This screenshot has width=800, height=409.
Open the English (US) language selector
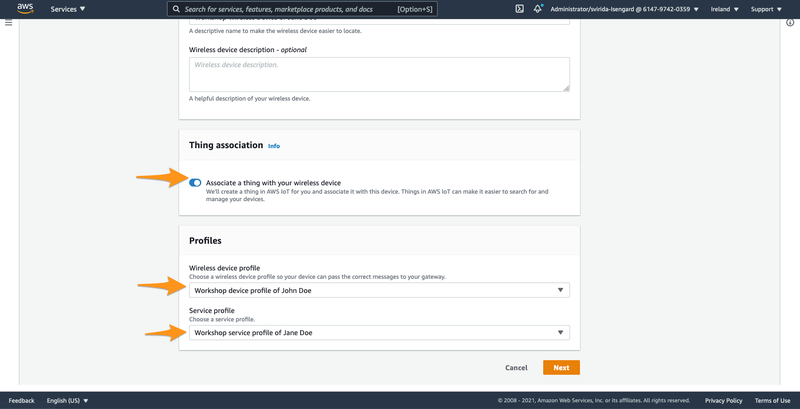[67, 401]
